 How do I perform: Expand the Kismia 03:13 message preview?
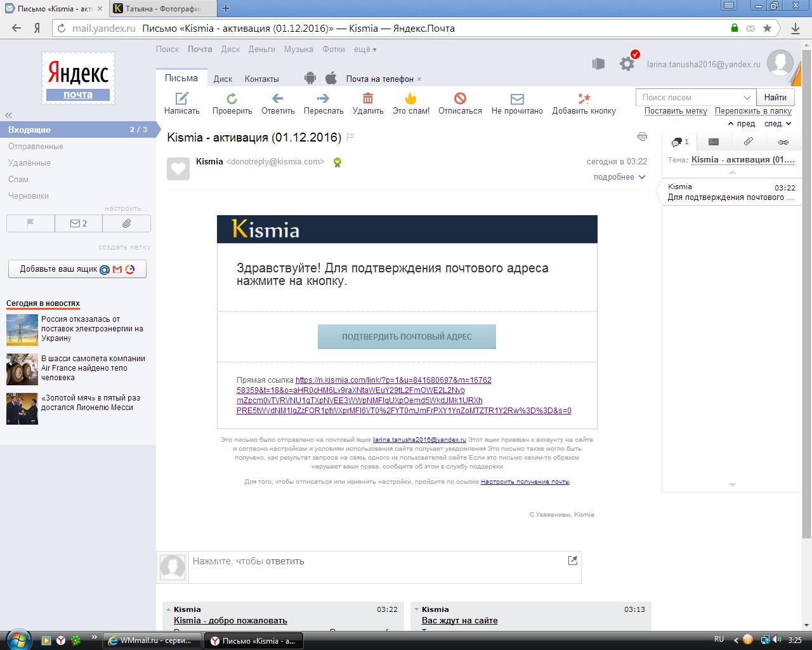pos(416,609)
